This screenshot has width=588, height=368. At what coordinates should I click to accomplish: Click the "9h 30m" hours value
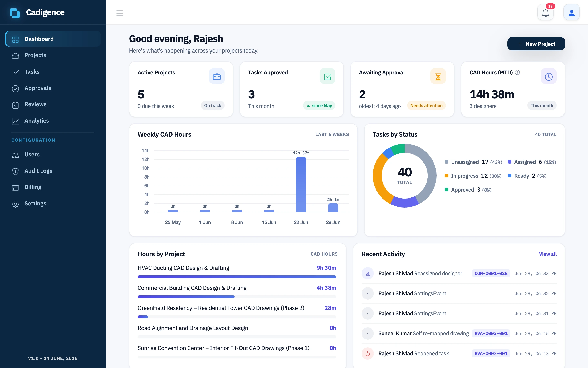tap(326, 268)
